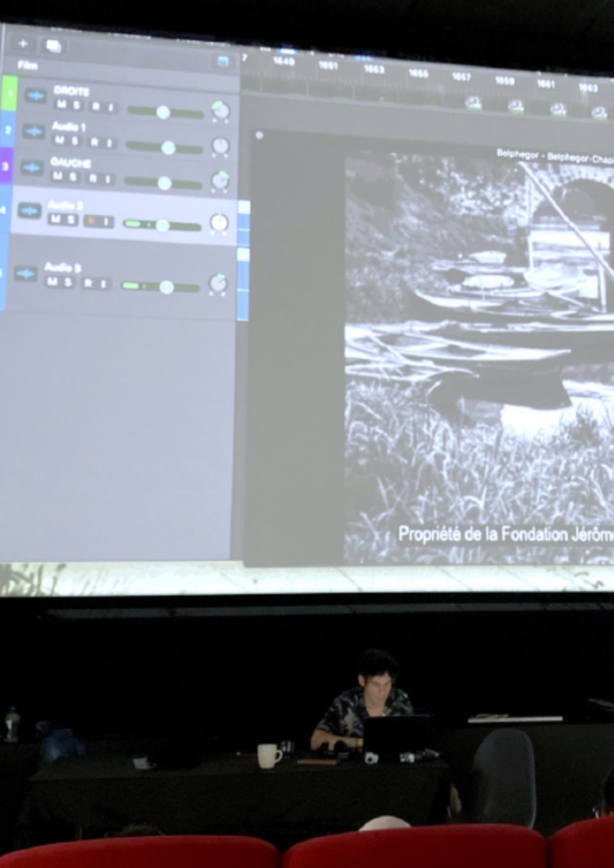Image resolution: width=614 pixels, height=868 pixels.
Task: Record-enable the GAUCHE track
Action: pos(93,178)
